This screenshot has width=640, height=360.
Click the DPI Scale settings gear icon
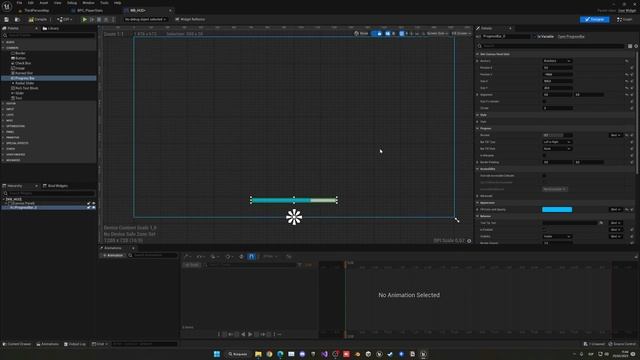(x=469, y=241)
